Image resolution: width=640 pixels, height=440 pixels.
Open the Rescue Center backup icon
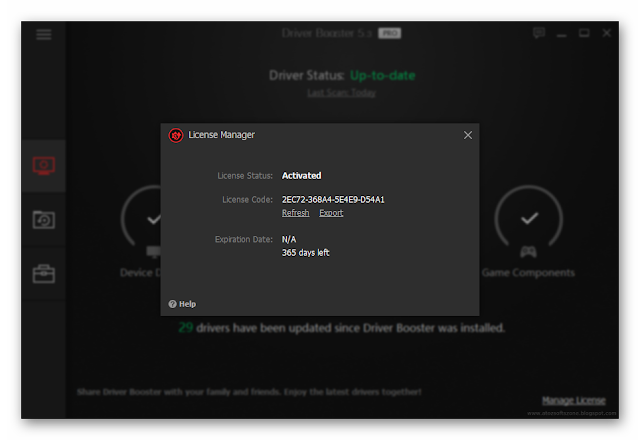tap(44, 220)
